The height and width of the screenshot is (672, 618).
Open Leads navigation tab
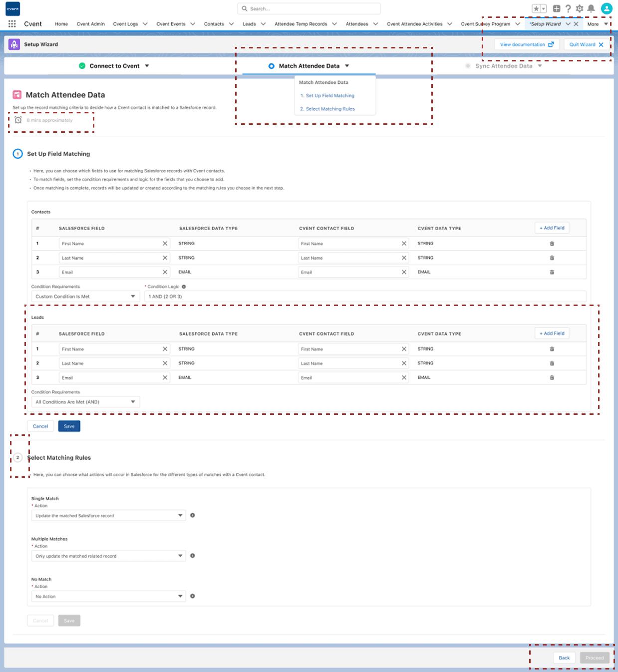coord(249,24)
